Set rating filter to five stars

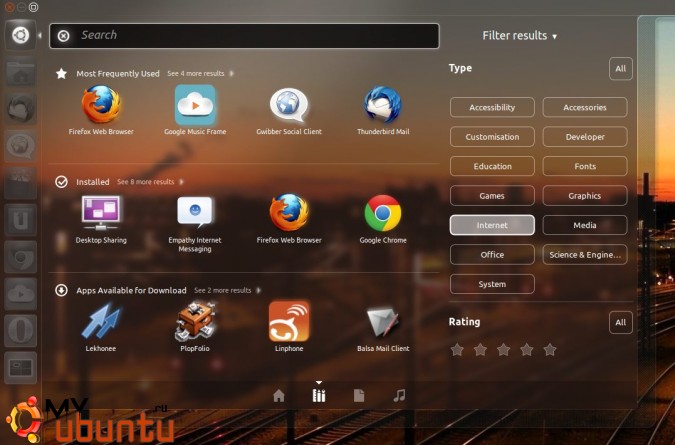pyautogui.click(x=549, y=350)
